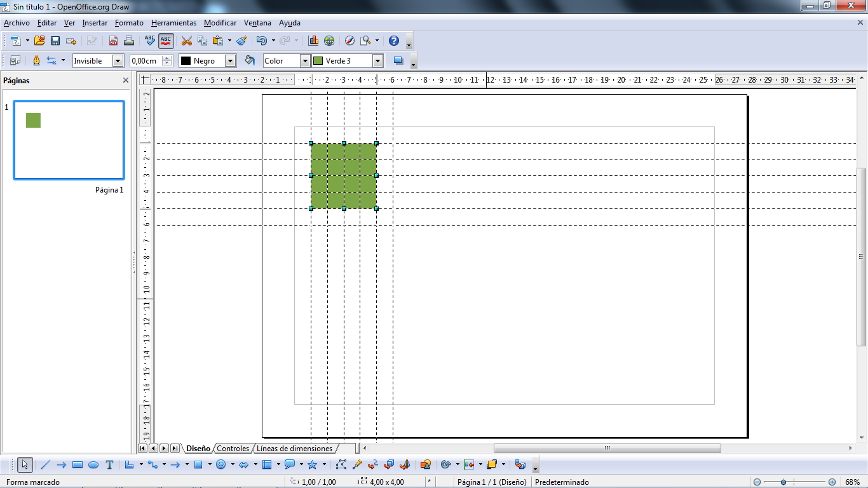Send document as e-mail icon
This screenshot has width=868, height=488.
(x=71, y=41)
